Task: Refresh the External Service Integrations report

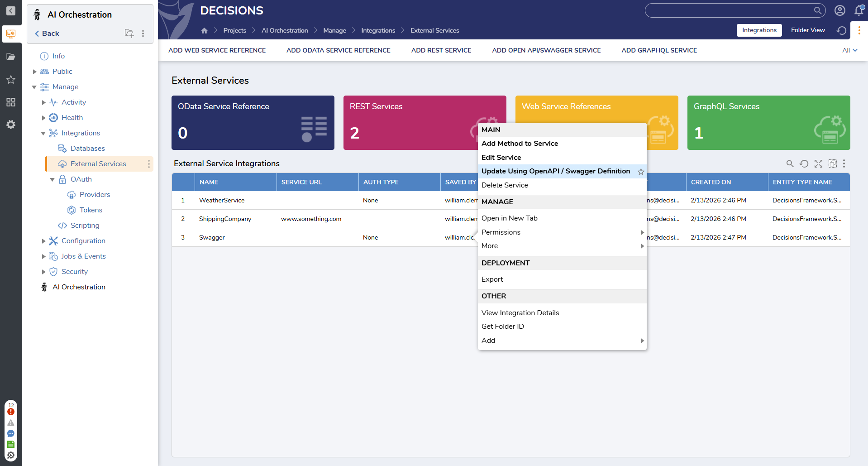Action: [x=804, y=163]
